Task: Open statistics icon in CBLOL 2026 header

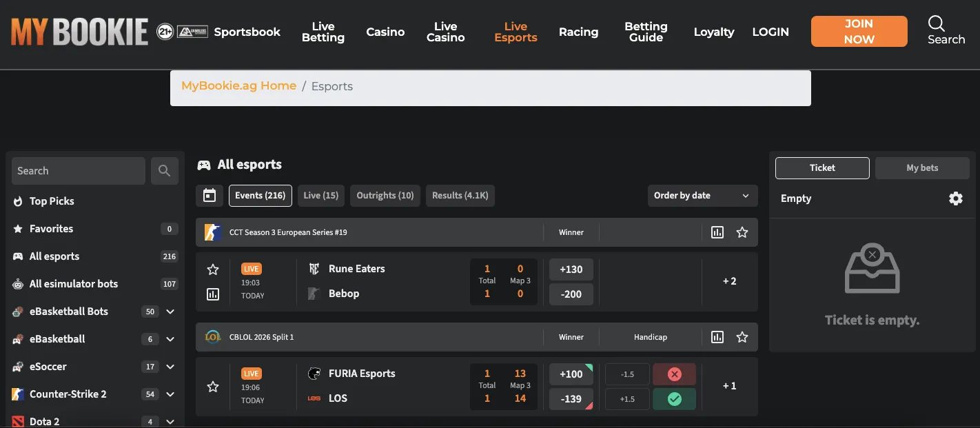Action: click(717, 337)
